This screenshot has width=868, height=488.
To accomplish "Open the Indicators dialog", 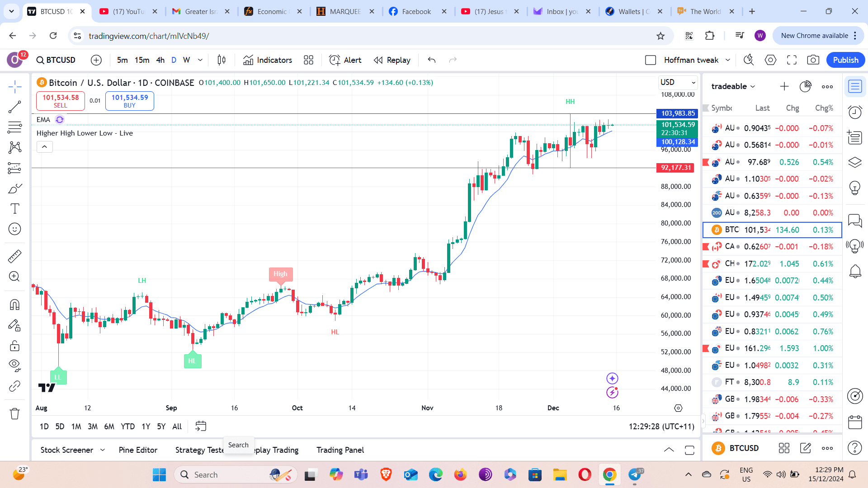I will [268, 60].
